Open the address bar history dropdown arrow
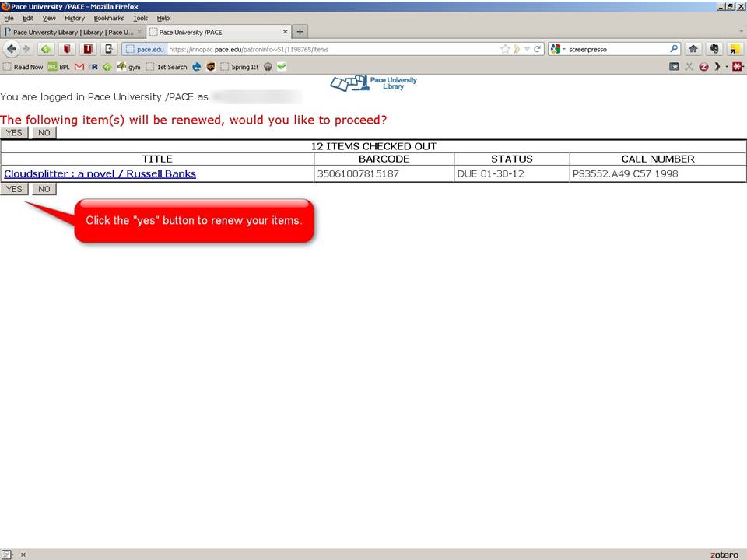The height and width of the screenshot is (560, 747). 527,49
